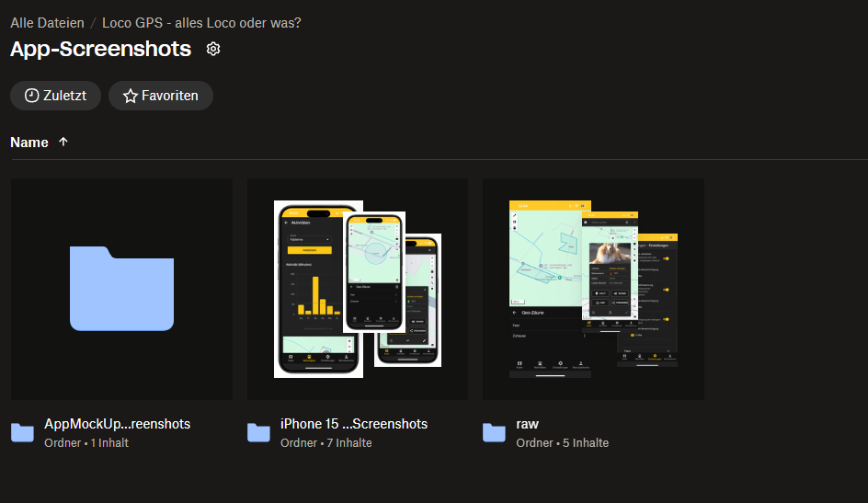Sort by the Name column header
The width and height of the screenshot is (868, 503).
[x=29, y=142]
